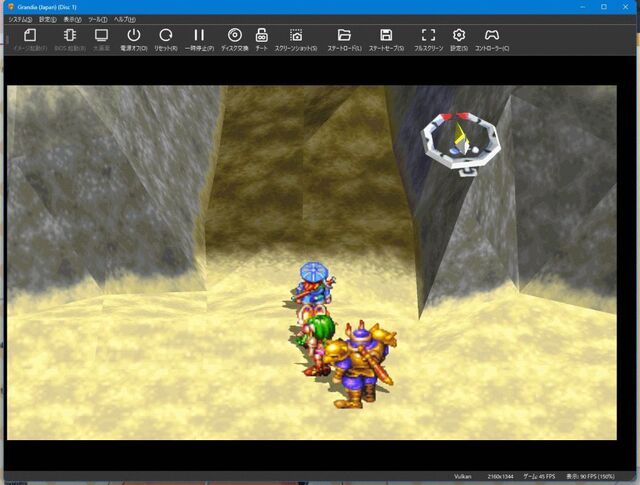
Task: Click the 表示 90 FPS status text
Action: (590, 476)
